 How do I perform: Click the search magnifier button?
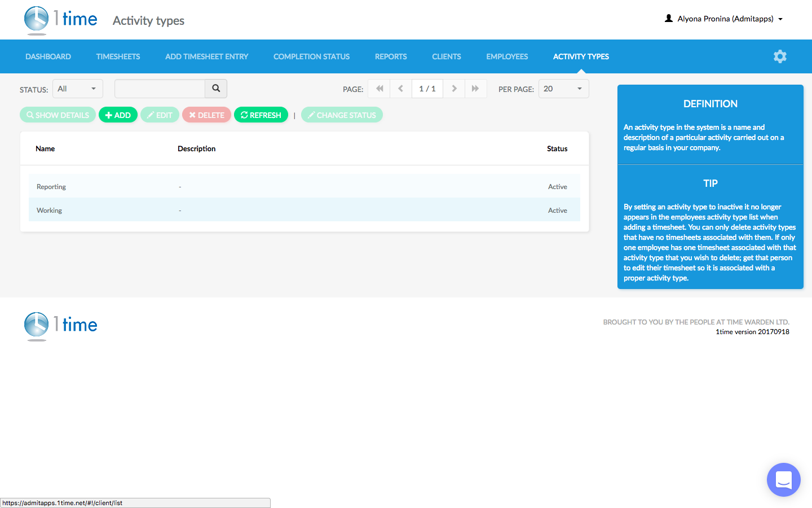click(x=216, y=89)
